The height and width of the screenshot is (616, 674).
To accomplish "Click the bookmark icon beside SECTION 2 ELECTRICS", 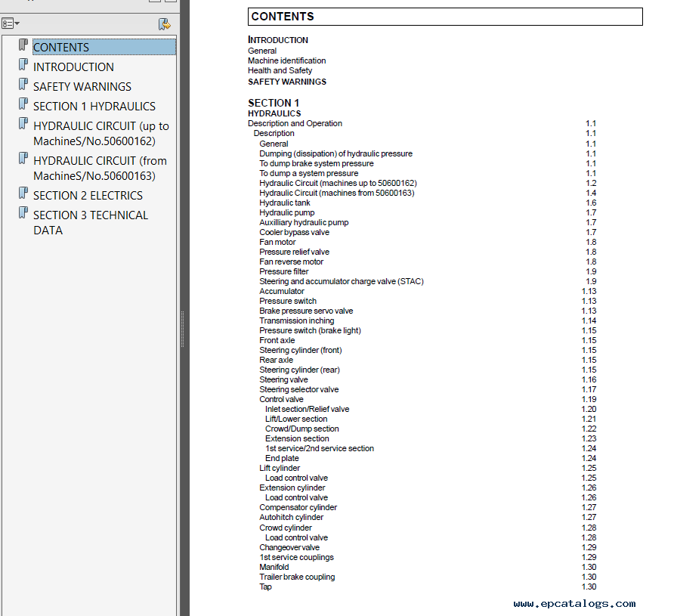I will (23, 193).
